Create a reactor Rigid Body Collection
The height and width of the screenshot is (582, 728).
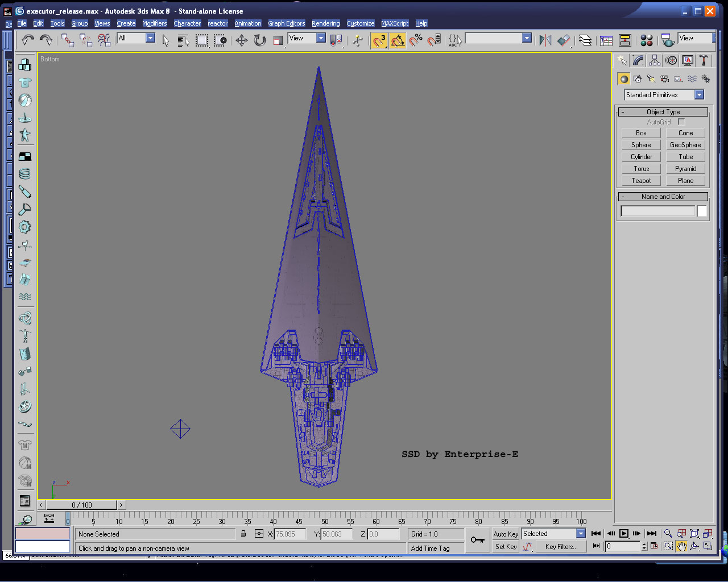(x=25, y=65)
